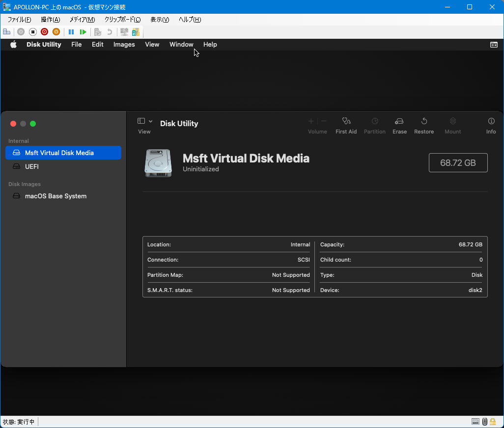Click the Internal section header in sidebar
Image resolution: width=504 pixels, height=428 pixels.
[19, 141]
